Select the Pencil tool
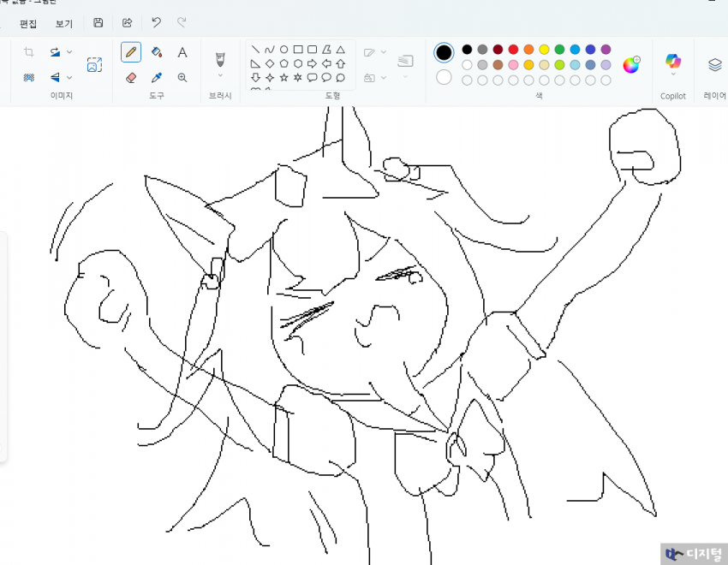This screenshot has height=565, width=728. (x=131, y=52)
